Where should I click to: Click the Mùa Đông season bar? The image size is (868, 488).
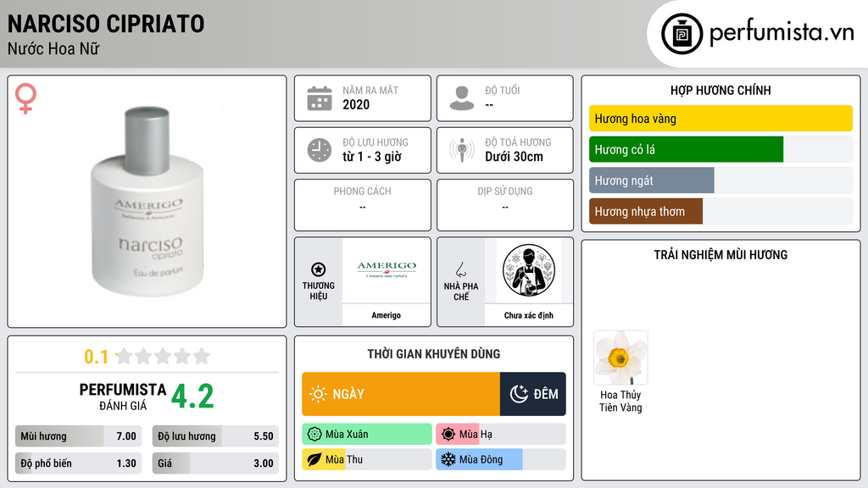click(501, 460)
